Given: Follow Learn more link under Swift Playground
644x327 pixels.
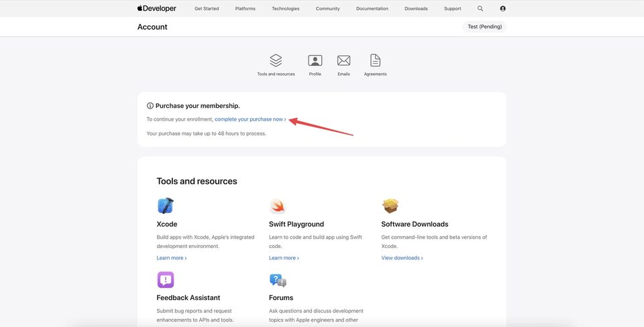Looking at the screenshot, I should [284, 258].
